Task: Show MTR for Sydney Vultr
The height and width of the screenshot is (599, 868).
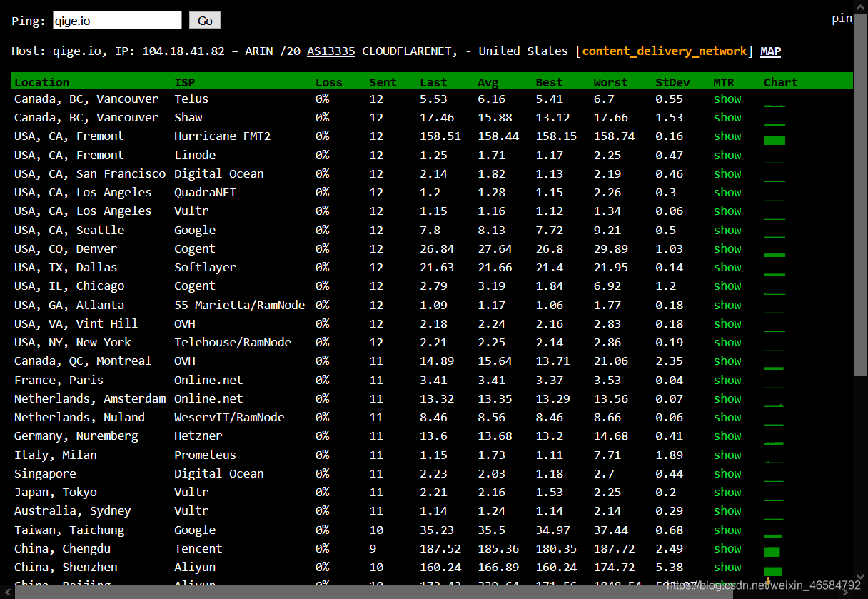Action: (727, 510)
